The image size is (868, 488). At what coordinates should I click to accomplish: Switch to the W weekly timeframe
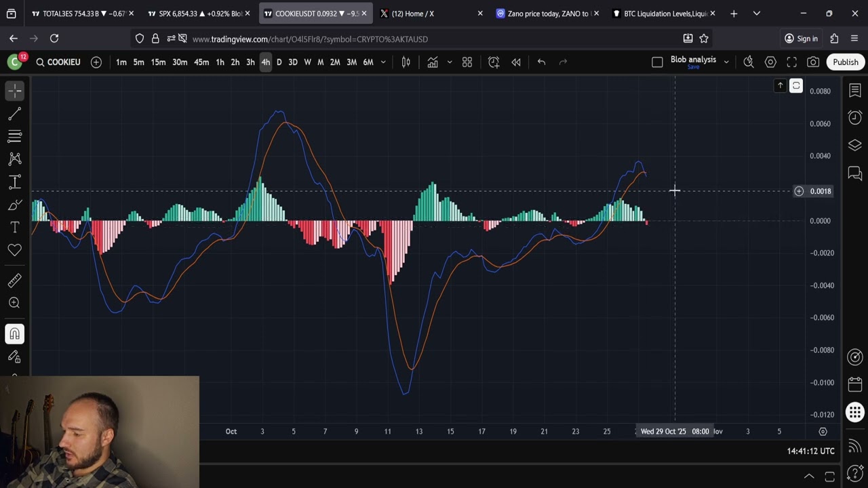pos(307,62)
